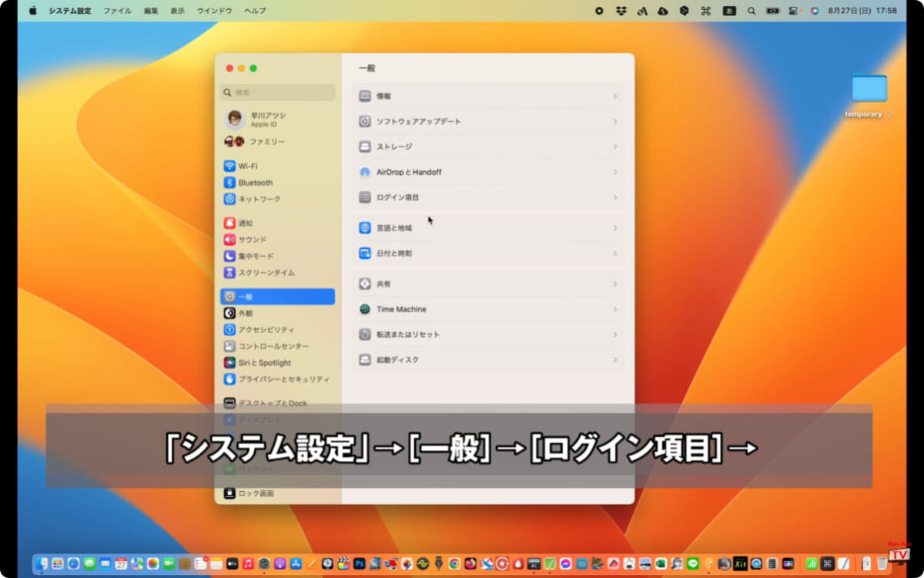This screenshot has height=578, width=924.
Task: Launch Apple TV from the Dock
Action: [232, 563]
